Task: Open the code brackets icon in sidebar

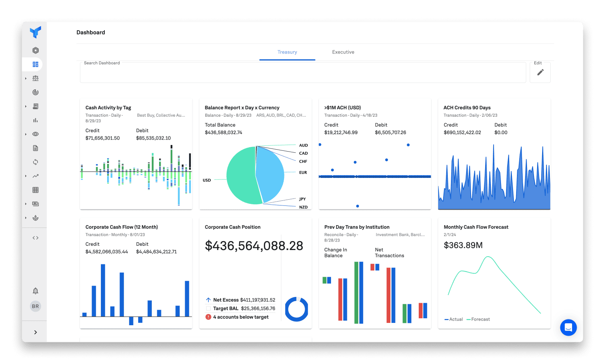Action: [35, 238]
